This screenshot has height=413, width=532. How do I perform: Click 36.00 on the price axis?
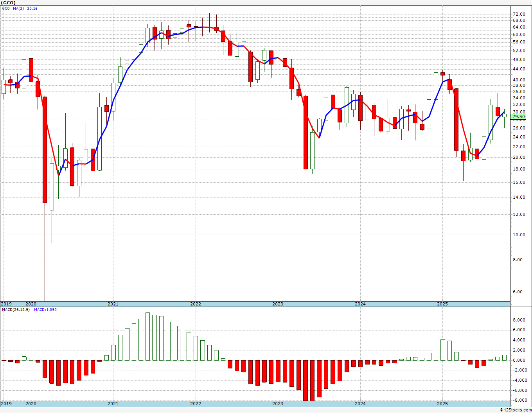click(519, 92)
